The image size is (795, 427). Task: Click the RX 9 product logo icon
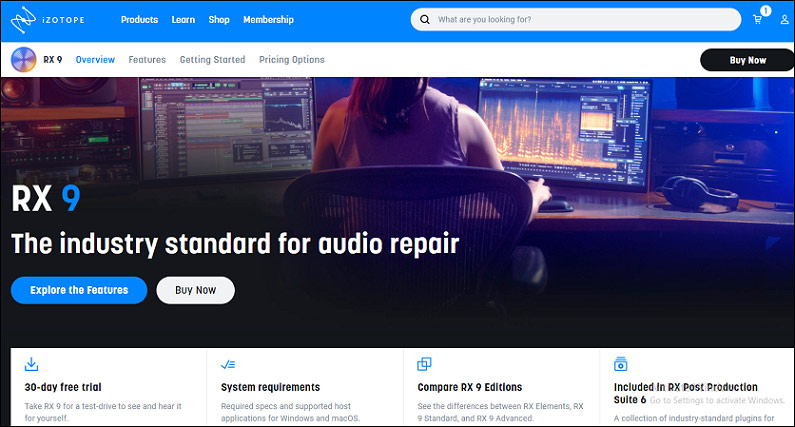click(23, 60)
